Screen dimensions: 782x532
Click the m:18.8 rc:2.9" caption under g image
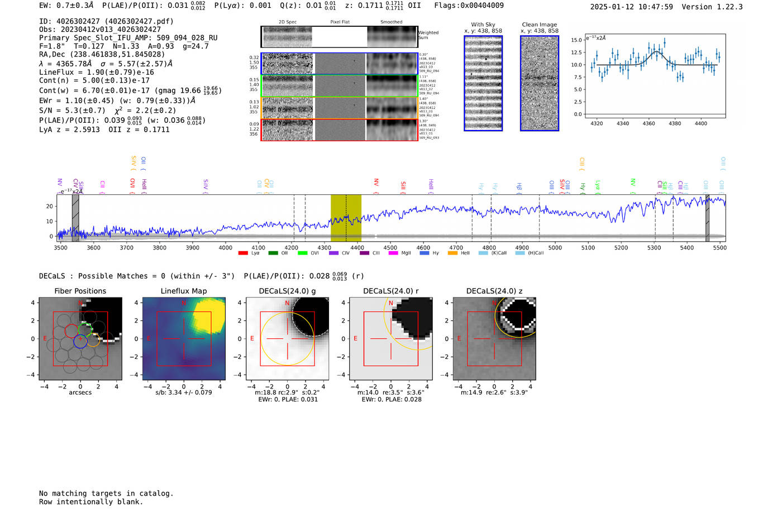287,392
